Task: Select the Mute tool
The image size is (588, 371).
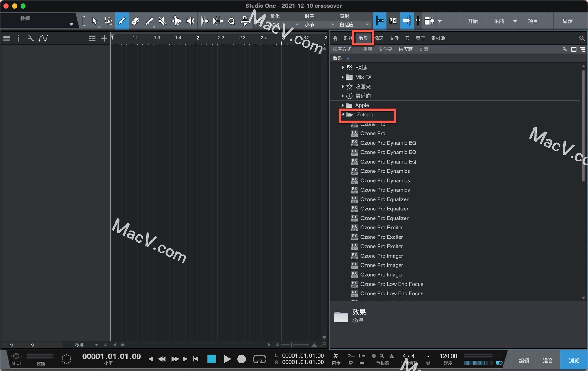Action: click(x=163, y=21)
